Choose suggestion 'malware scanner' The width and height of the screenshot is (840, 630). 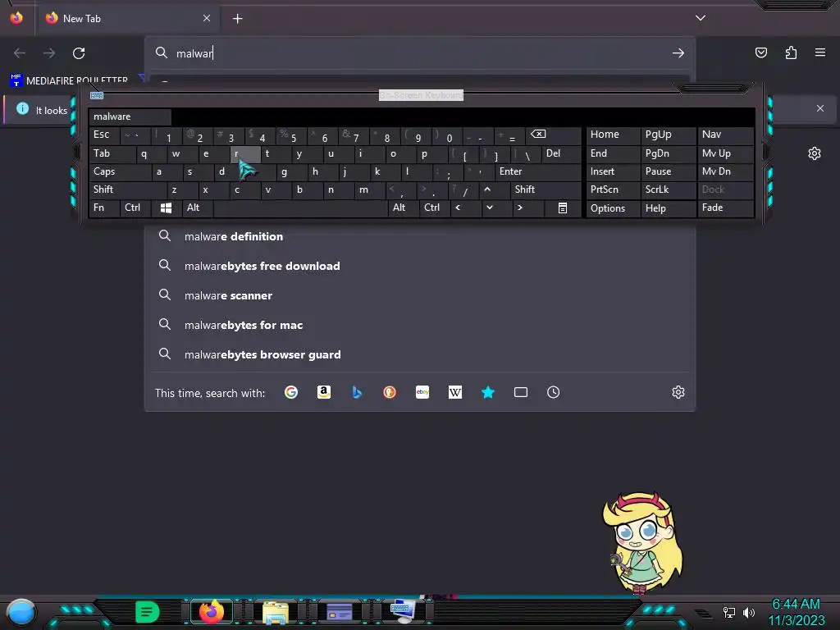tap(420, 295)
